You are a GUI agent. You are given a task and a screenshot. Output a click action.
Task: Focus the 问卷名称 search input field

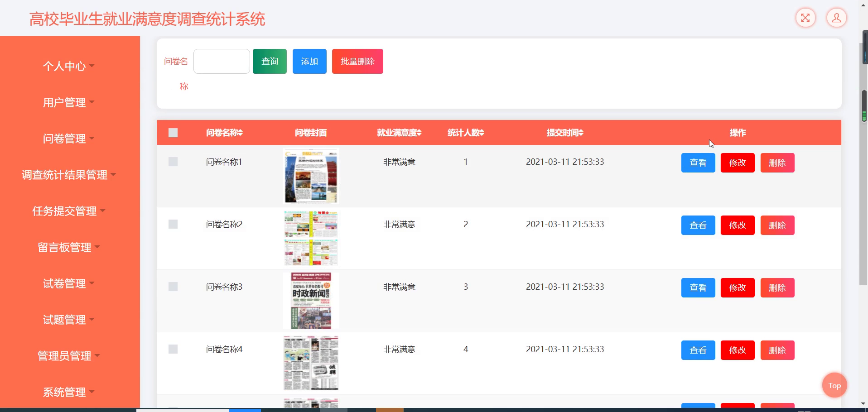[222, 61]
